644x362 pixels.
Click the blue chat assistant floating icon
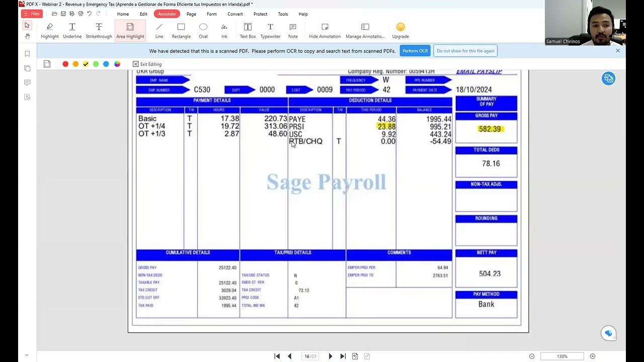[x=608, y=333]
